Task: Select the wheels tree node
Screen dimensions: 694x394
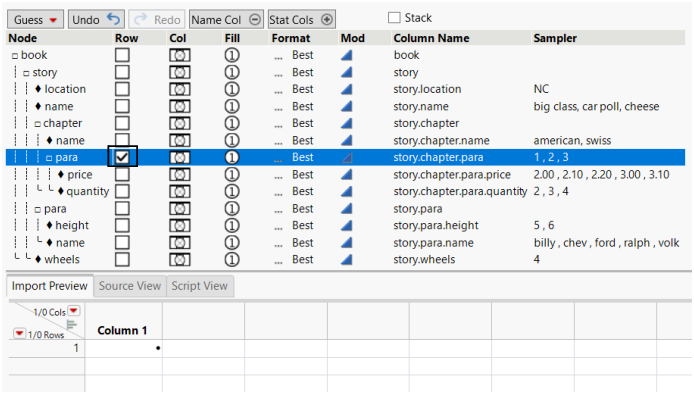Action: coord(62,259)
